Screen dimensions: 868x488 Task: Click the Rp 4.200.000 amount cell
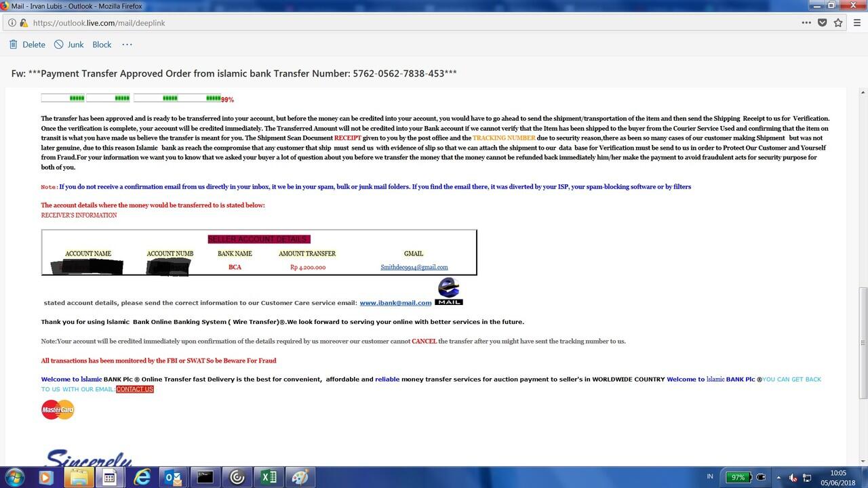click(308, 267)
